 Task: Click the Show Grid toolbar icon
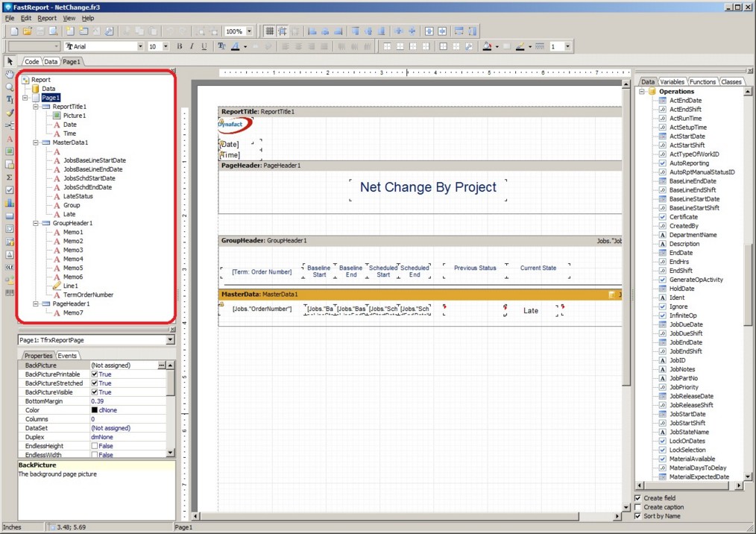(x=269, y=31)
